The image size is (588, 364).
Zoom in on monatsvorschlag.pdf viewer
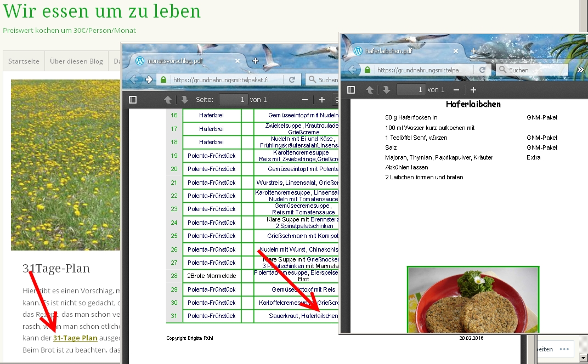(322, 100)
